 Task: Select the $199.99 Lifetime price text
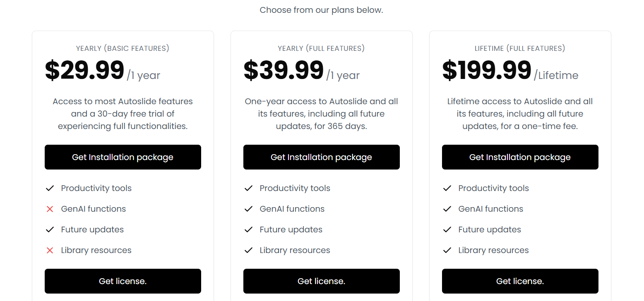(x=487, y=71)
